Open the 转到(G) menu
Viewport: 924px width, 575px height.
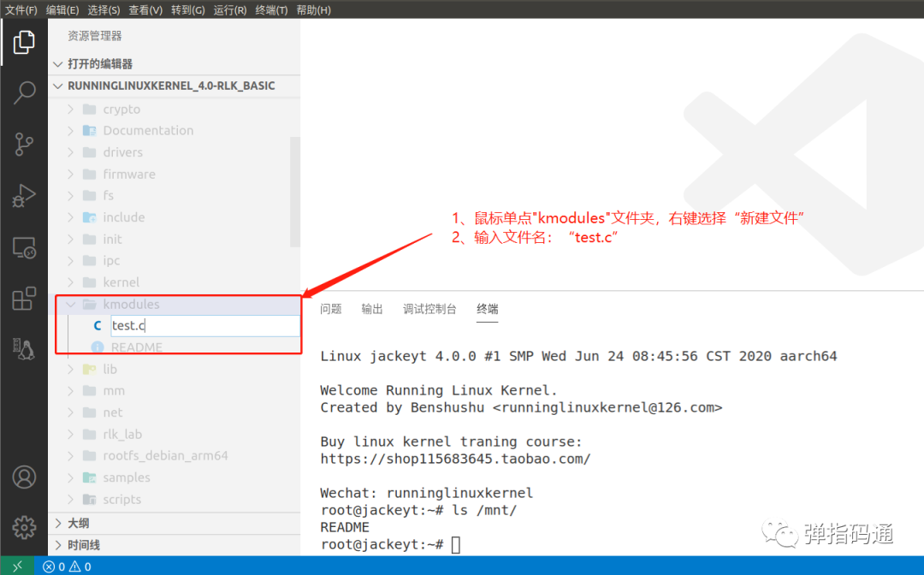[x=188, y=10]
